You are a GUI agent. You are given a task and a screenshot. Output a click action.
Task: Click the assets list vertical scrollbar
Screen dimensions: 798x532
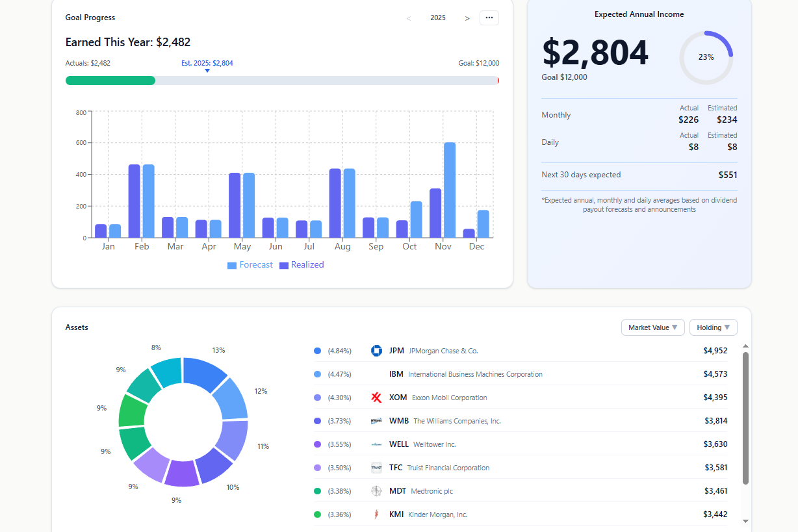point(745,417)
